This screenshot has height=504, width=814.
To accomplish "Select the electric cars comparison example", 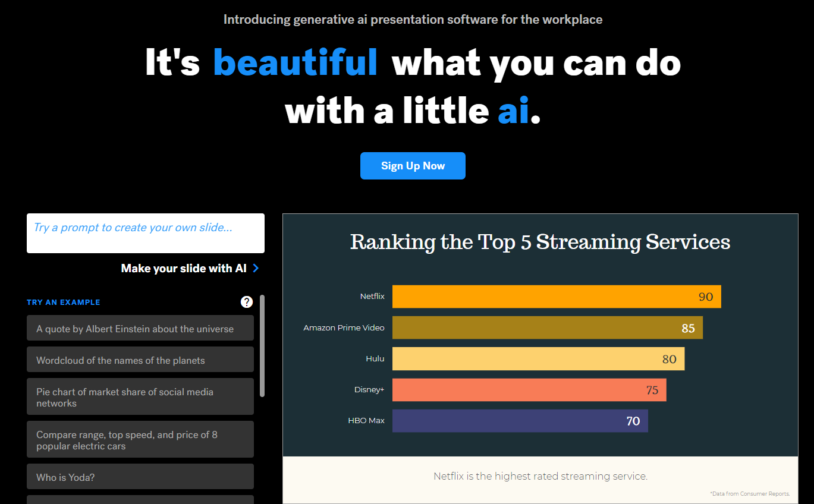I will click(x=140, y=439).
